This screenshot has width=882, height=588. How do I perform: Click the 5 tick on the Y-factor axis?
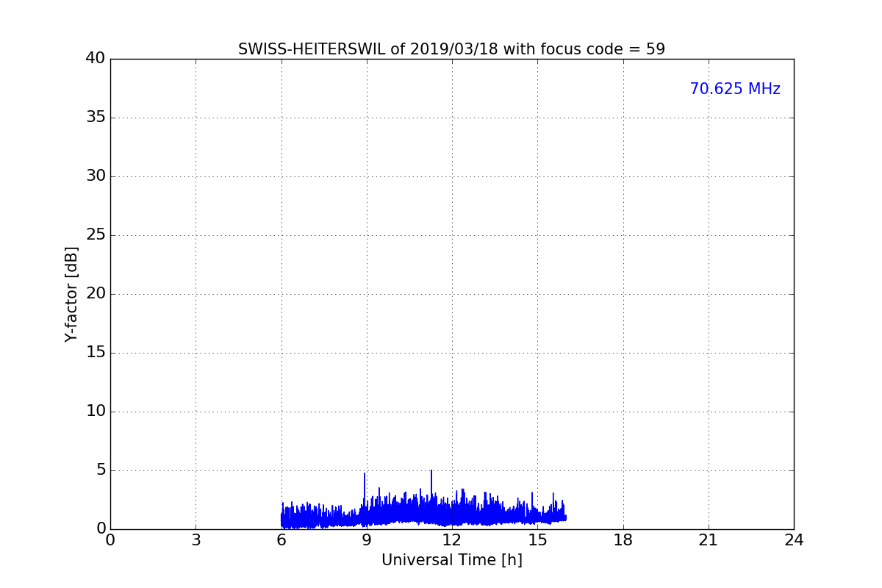(x=100, y=470)
